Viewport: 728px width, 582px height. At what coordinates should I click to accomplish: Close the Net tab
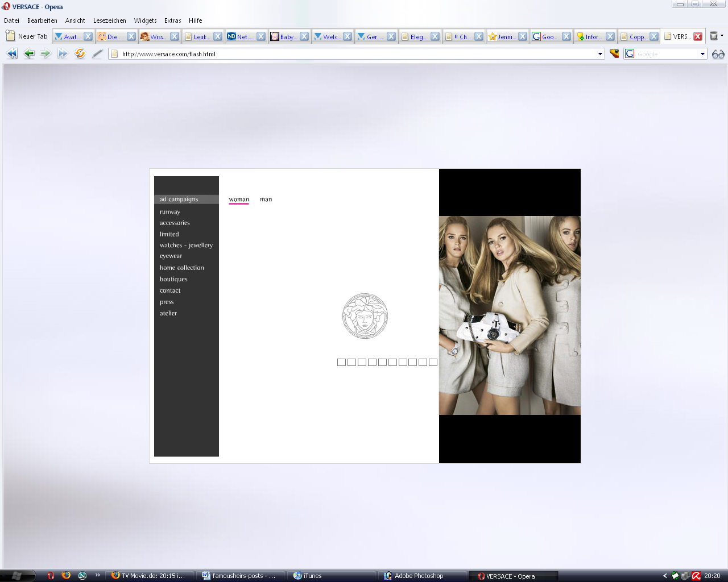[261, 36]
